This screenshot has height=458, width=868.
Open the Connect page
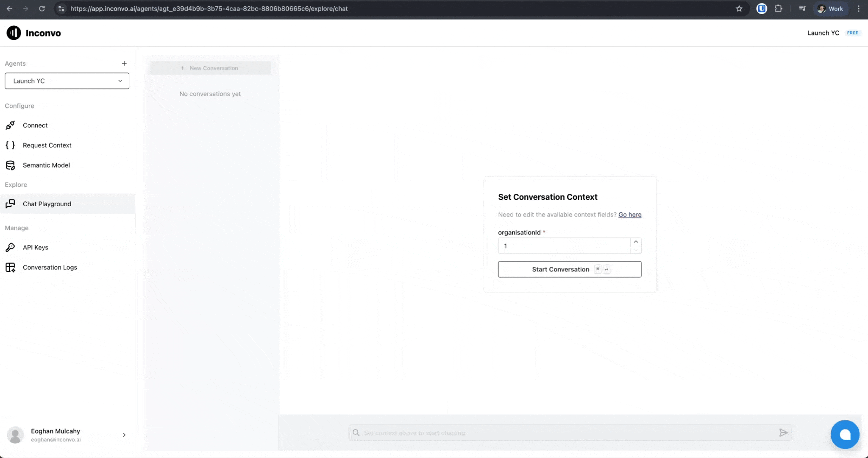(x=35, y=126)
